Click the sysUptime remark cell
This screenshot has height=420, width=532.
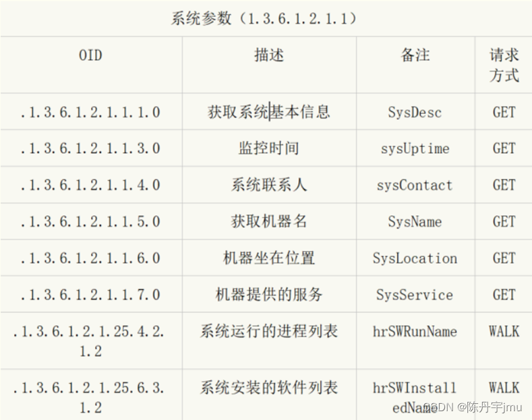click(x=415, y=149)
